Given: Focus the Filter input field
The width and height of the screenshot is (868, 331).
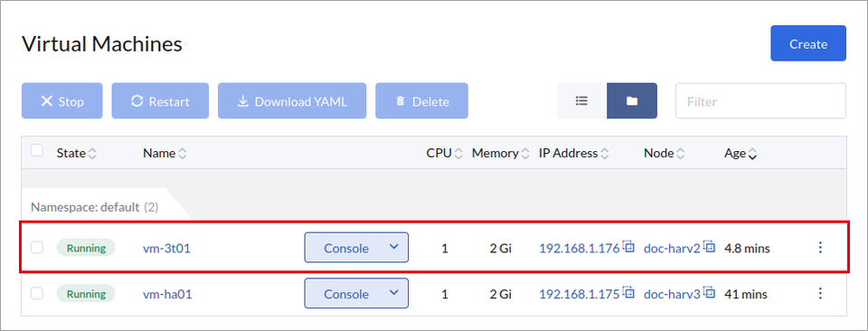Looking at the screenshot, I should pyautogui.click(x=760, y=100).
